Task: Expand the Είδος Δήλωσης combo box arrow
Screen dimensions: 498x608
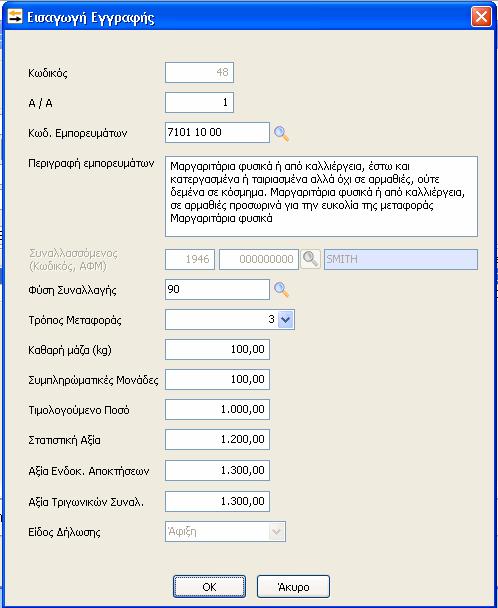Action: (x=277, y=532)
